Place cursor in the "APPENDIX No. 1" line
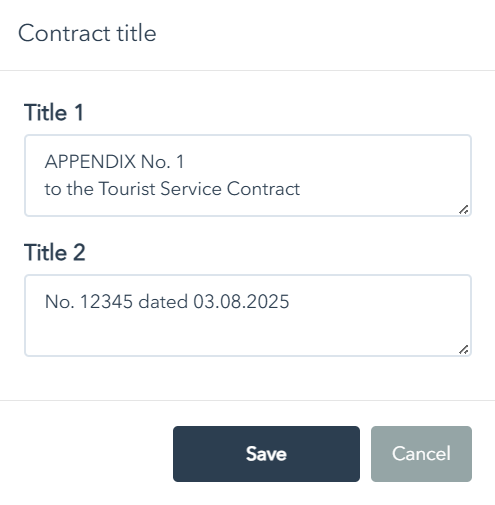Image resolution: width=495 pixels, height=505 pixels. pos(114,162)
